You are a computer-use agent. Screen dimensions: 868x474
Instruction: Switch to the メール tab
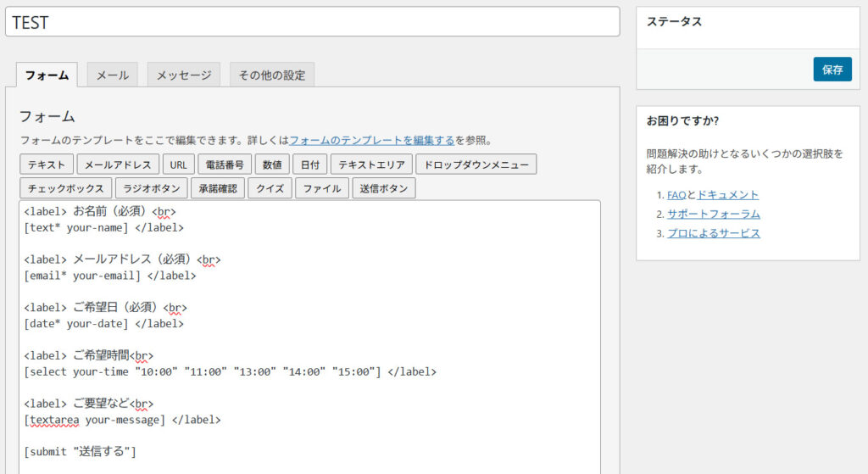click(112, 75)
